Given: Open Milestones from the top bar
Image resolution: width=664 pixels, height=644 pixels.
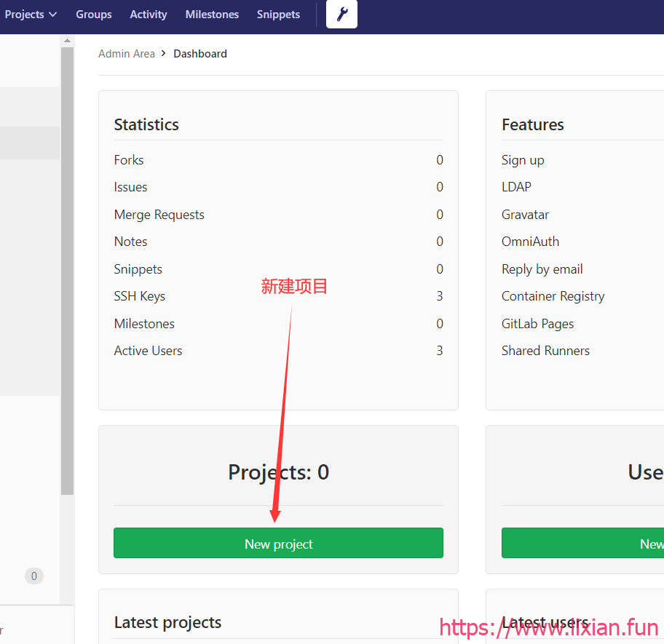Looking at the screenshot, I should [x=212, y=15].
